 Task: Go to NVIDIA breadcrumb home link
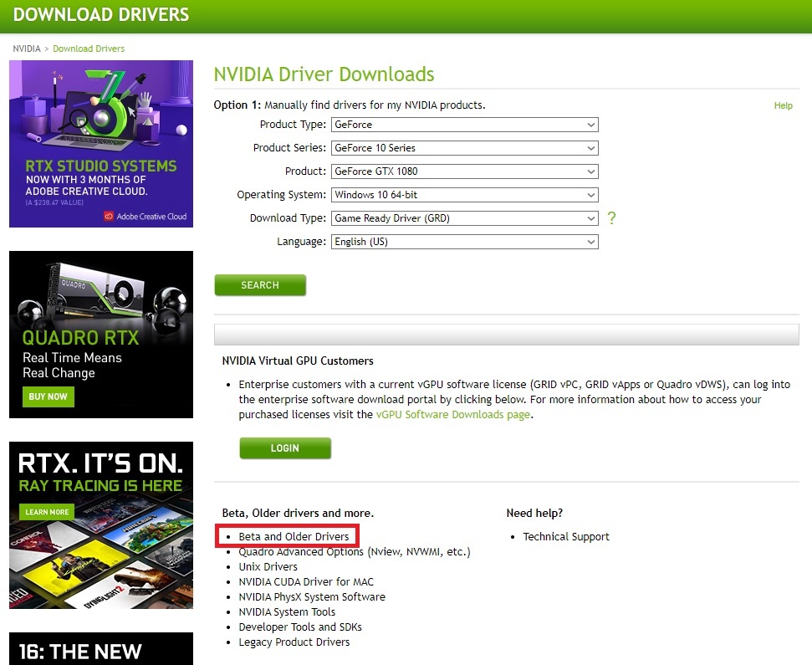pyautogui.click(x=27, y=49)
